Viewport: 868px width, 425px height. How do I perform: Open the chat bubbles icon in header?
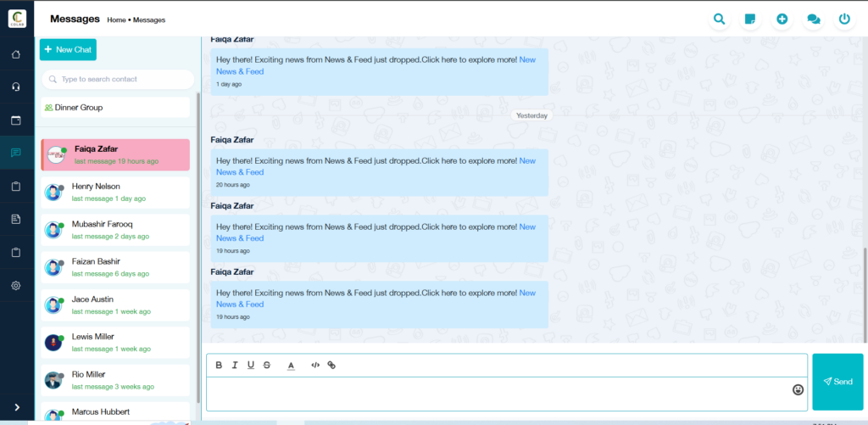point(813,20)
